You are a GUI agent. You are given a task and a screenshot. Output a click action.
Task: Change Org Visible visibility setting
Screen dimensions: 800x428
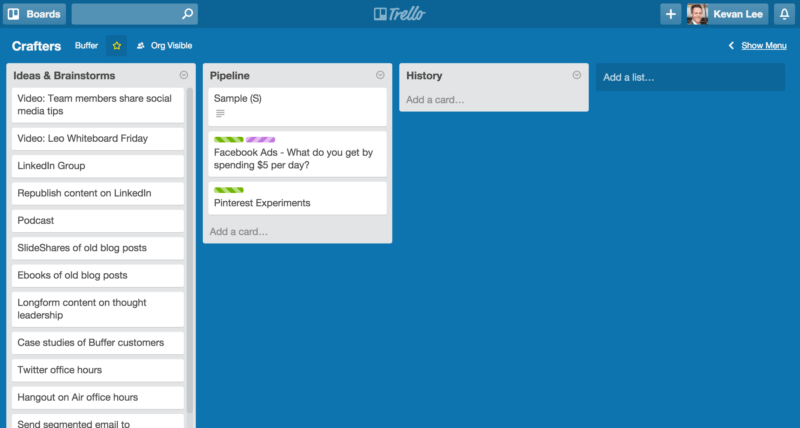click(x=165, y=45)
